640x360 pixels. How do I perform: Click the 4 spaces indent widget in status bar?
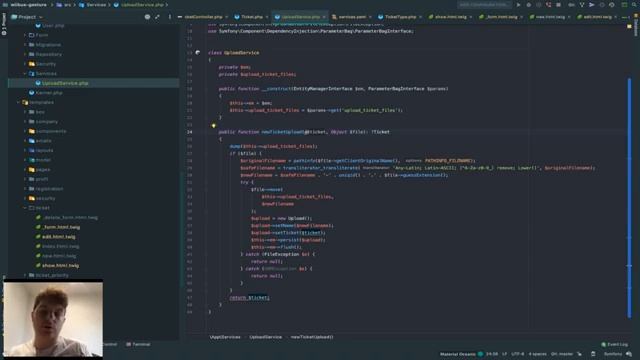coord(537,354)
